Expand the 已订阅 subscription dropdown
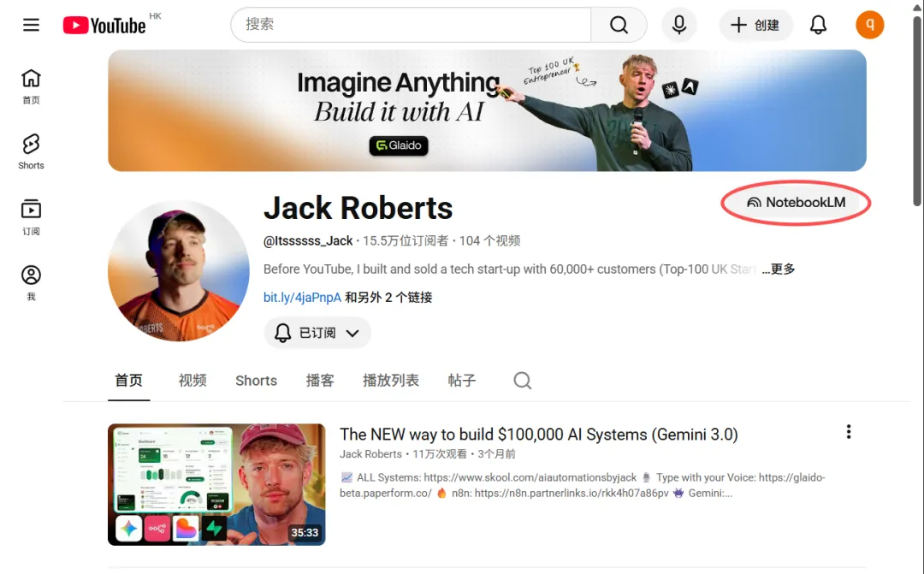The height and width of the screenshot is (574, 924). [317, 333]
